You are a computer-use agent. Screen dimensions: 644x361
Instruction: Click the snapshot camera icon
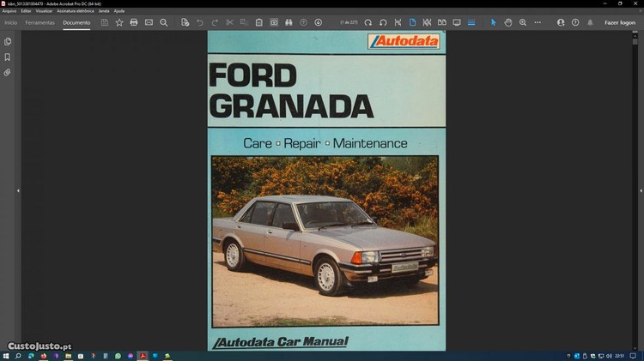274,22
